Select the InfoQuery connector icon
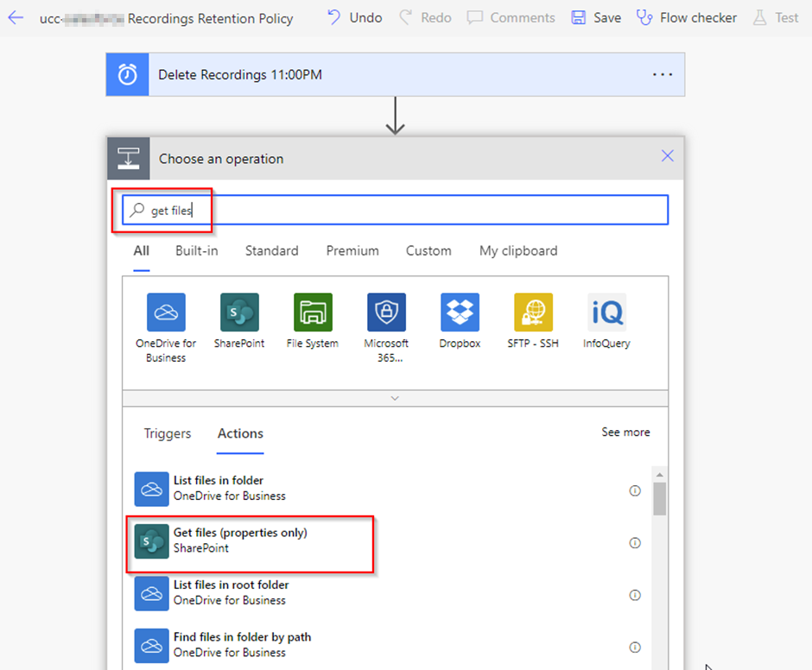This screenshot has width=812, height=670. click(x=606, y=313)
